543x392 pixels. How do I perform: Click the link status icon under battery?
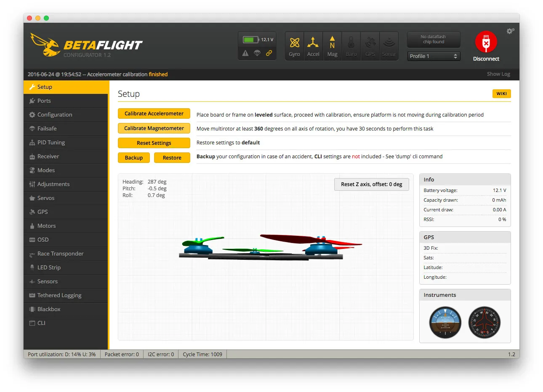tap(269, 53)
